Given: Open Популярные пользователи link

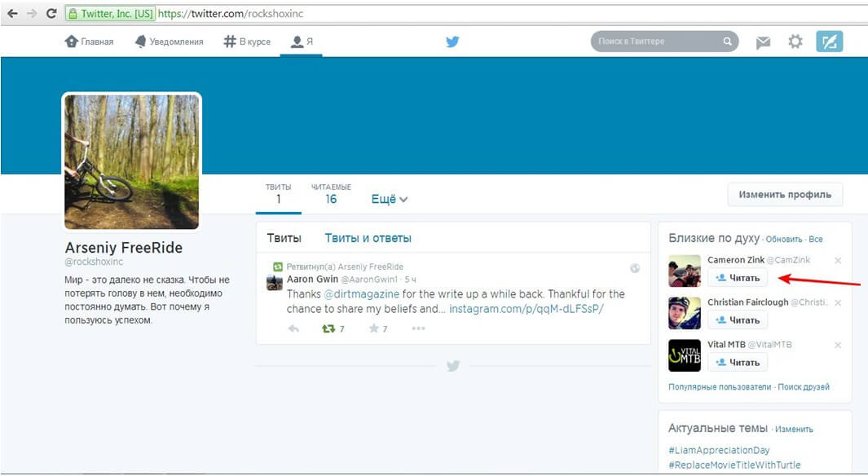Looking at the screenshot, I should pyautogui.click(x=720, y=387).
